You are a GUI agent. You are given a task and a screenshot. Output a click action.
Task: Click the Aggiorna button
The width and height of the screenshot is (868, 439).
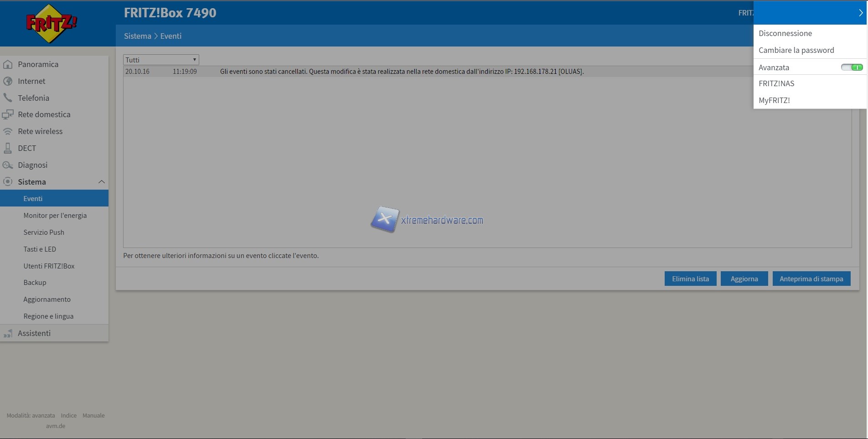(x=744, y=279)
